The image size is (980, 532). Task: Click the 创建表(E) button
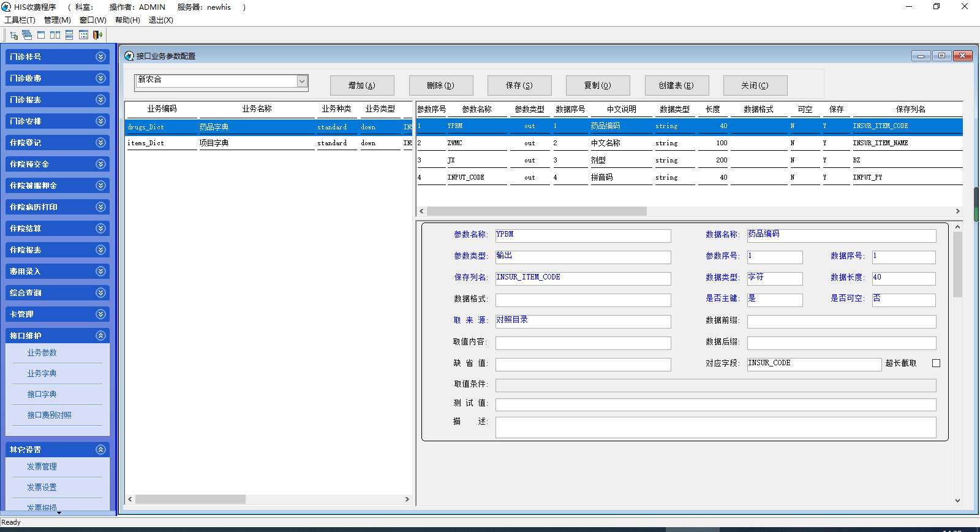click(677, 85)
